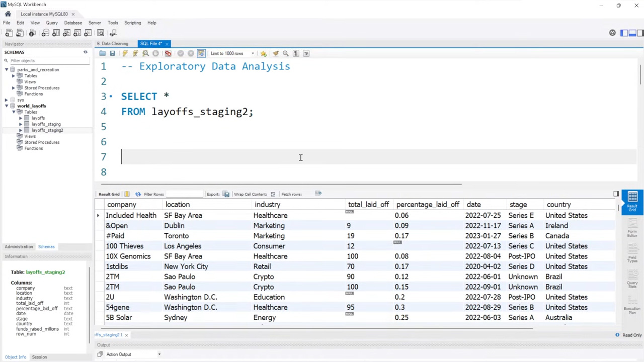Export the recordset to file
The width and height of the screenshot is (644, 362).
coord(226,194)
